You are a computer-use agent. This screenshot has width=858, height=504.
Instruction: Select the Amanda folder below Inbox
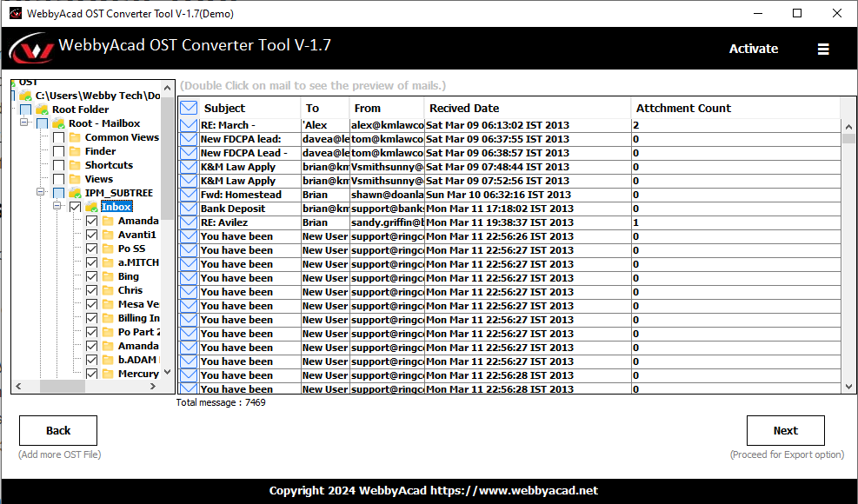[138, 221]
